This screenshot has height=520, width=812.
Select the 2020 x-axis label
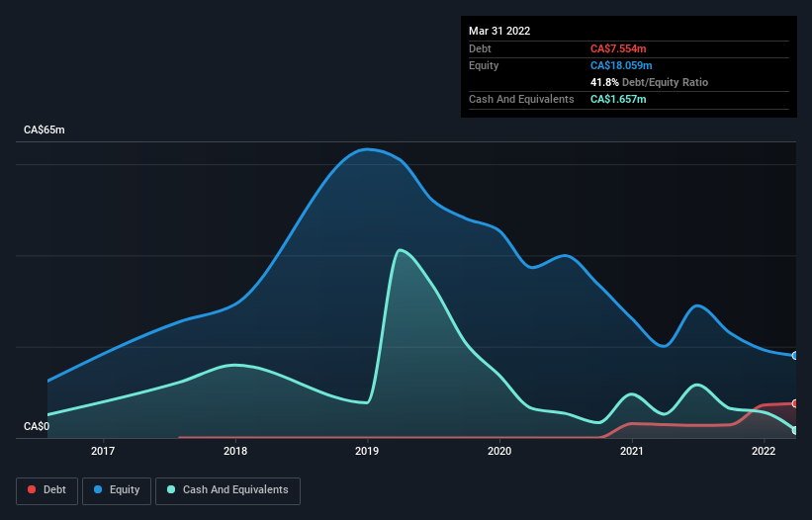tap(499, 451)
